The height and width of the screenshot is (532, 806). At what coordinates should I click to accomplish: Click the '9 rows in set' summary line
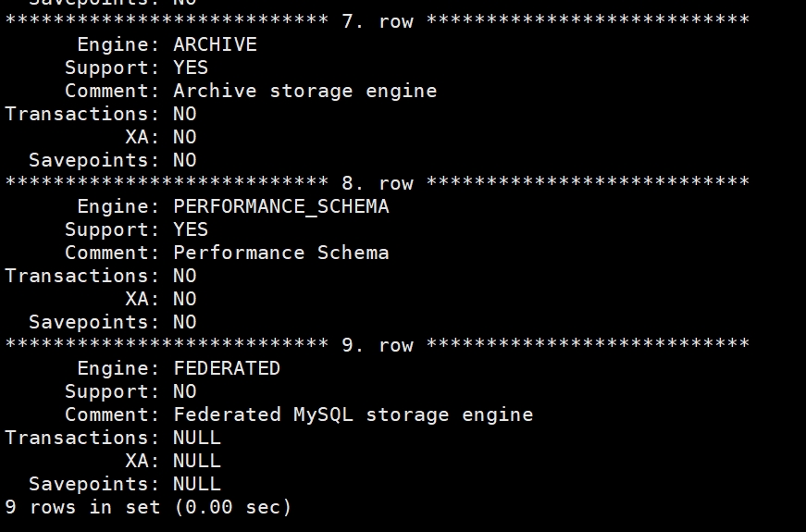(149, 507)
